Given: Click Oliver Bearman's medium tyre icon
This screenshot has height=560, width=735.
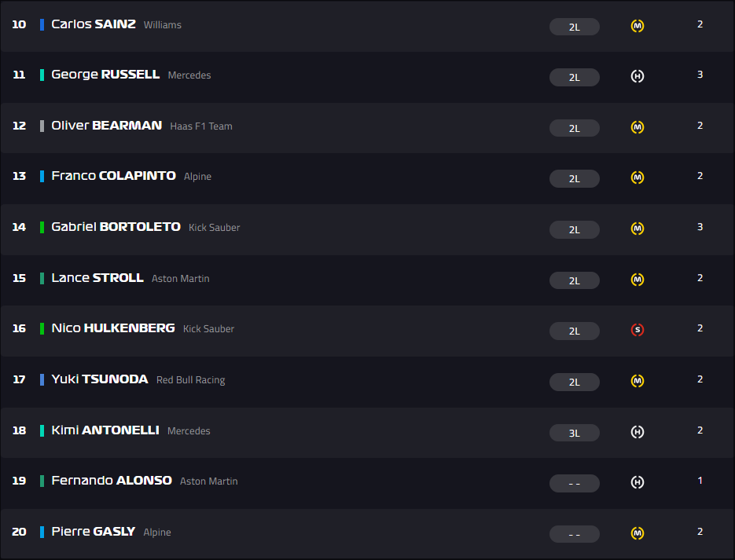Looking at the screenshot, I should pos(638,127).
